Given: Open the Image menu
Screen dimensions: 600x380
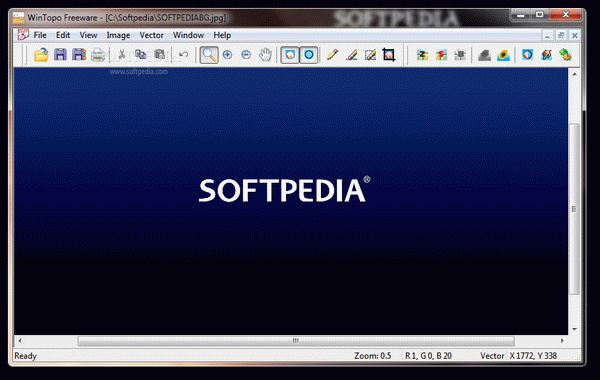Looking at the screenshot, I should coord(118,35).
